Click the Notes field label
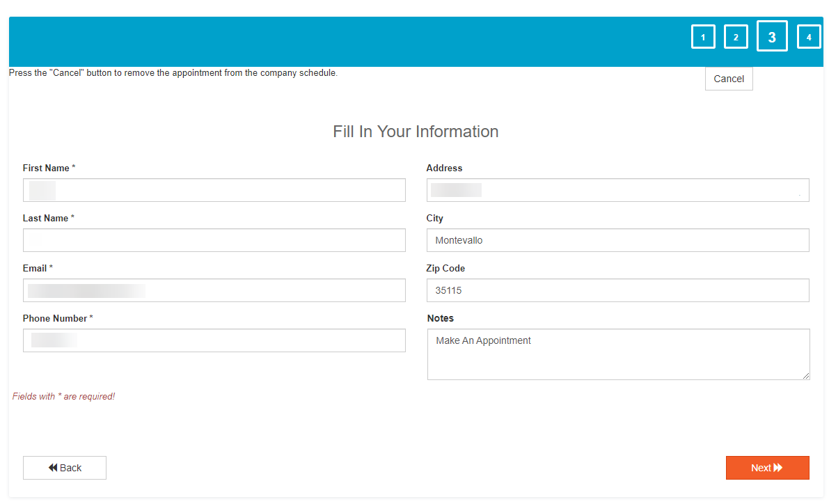This screenshot has height=504, width=829. 440,318
